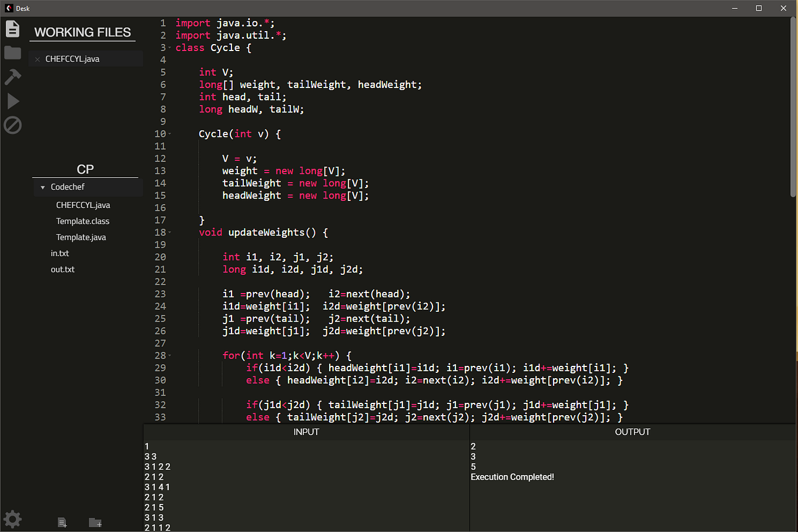Collapse the Cycle class fold arrow on line 3

[170, 48]
